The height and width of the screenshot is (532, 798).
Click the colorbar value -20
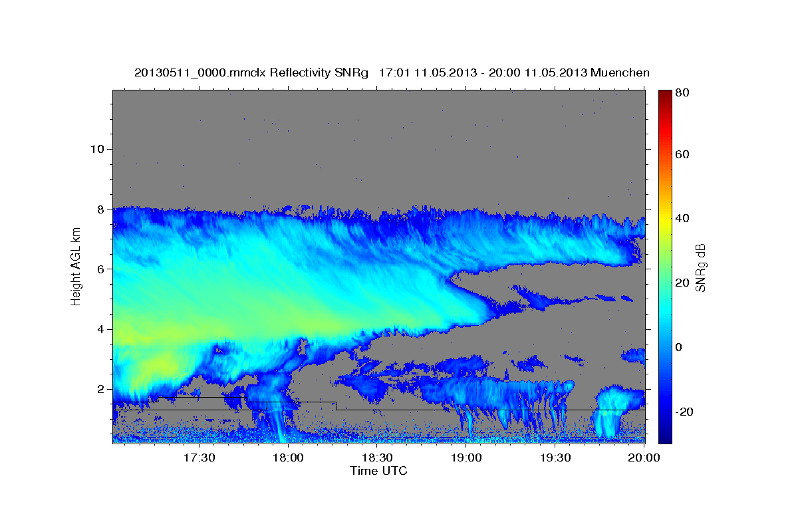(684, 412)
